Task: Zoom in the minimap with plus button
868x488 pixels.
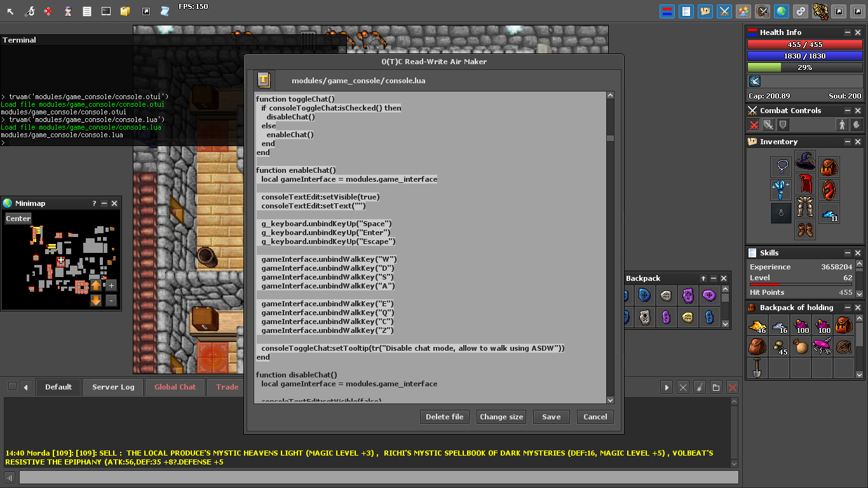Action: point(111,285)
